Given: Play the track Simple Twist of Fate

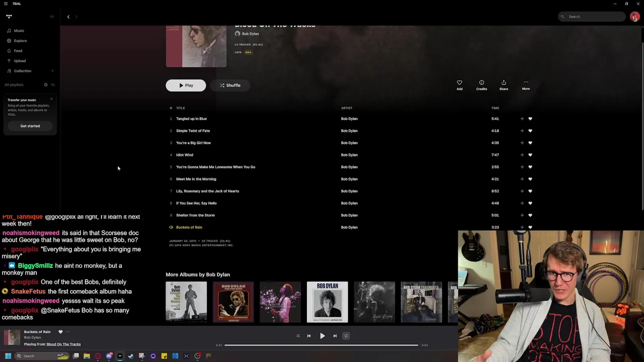Looking at the screenshot, I should [193, 131].
